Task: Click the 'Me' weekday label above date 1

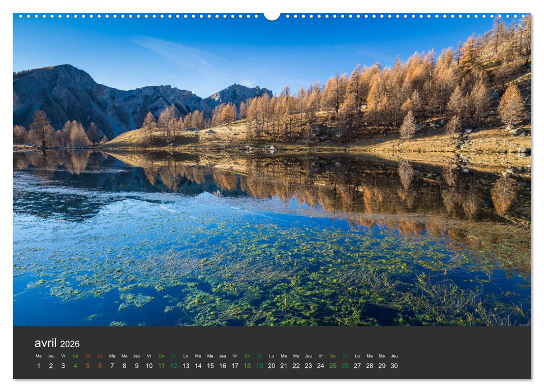Action: [x=38, y=355]
